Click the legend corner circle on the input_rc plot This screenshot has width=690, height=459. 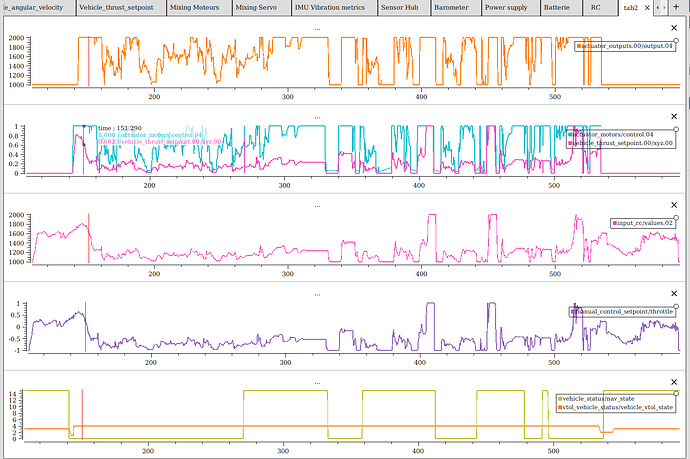click(x=676, y=218)
